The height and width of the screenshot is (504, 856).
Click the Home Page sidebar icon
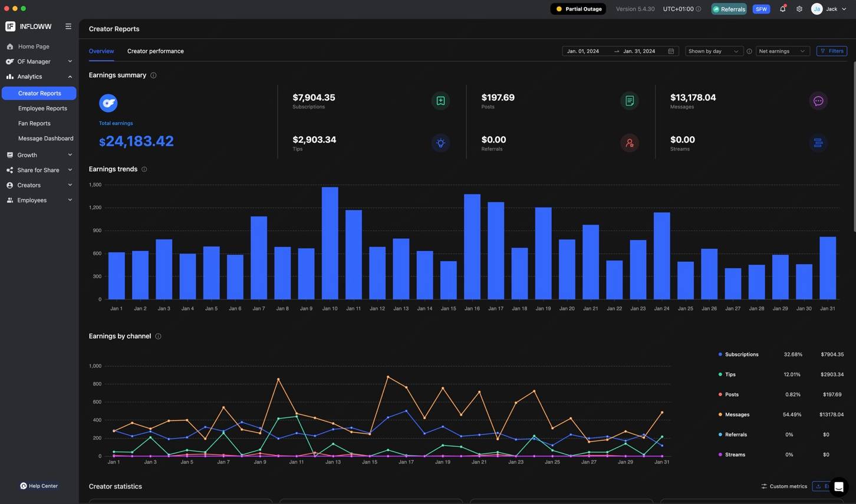click(10, 47)
